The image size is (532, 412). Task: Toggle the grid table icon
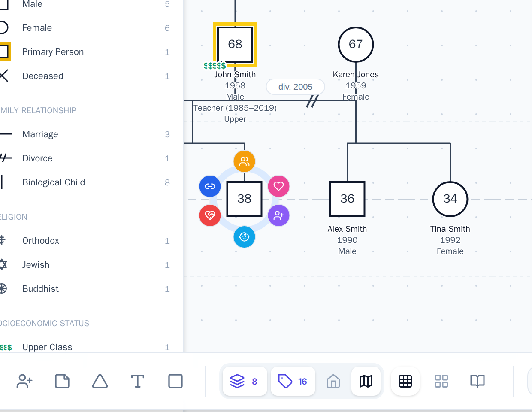coord(405,381)
